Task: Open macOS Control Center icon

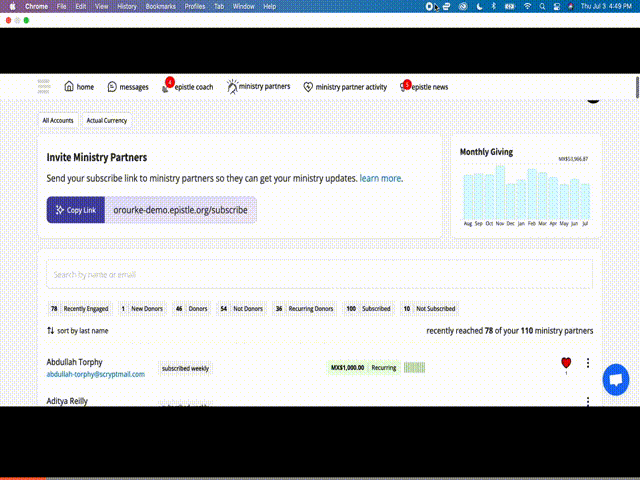Action: tap(557, 6)
